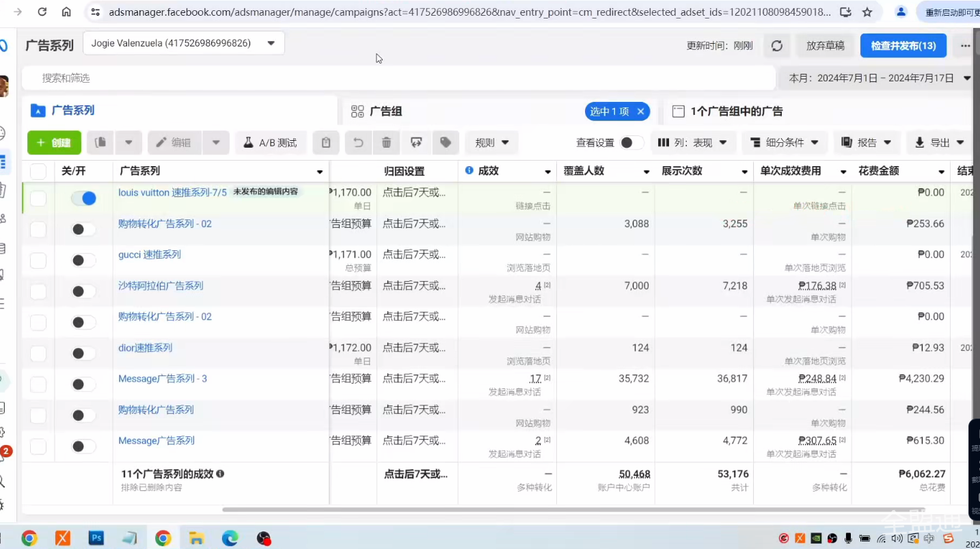Turn off louis vuitton campaign toggle
980x549 pixels.
[83, 198]
